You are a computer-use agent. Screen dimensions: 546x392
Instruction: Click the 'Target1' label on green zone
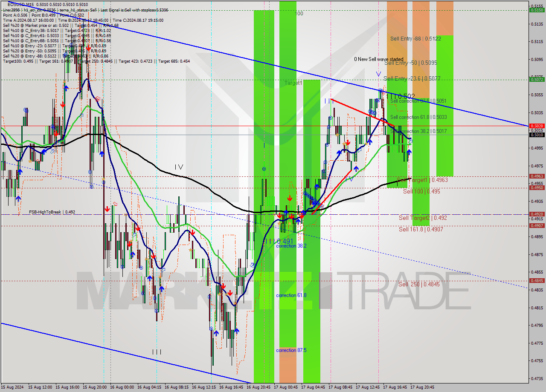tap(293, 84)
